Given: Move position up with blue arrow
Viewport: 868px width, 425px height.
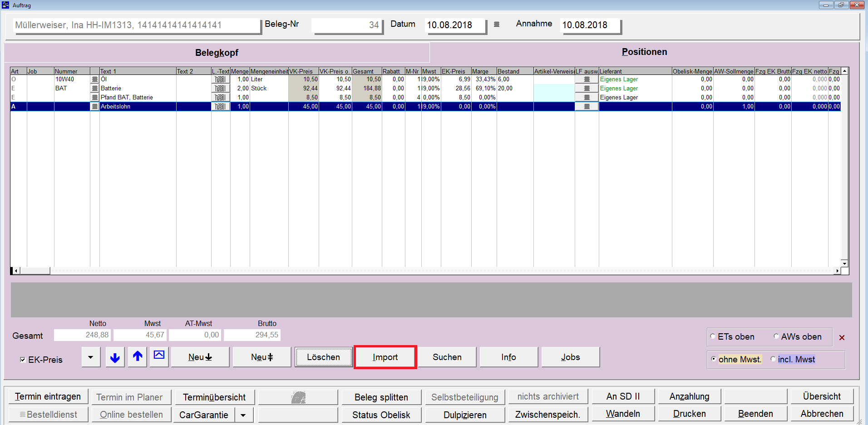Looking at the screenshot, I should point(138,357).
